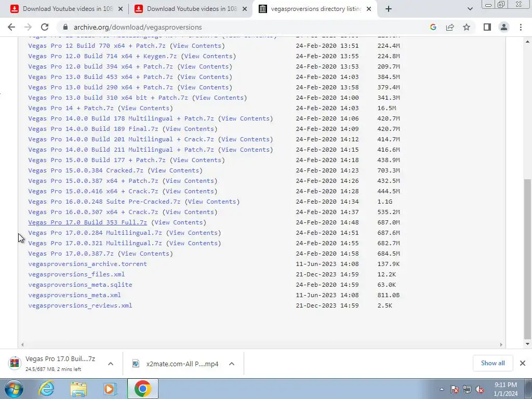
Task: Open Vegas Pro 17.0.0.284 Multilingual.7z
Action: point(95,233)
